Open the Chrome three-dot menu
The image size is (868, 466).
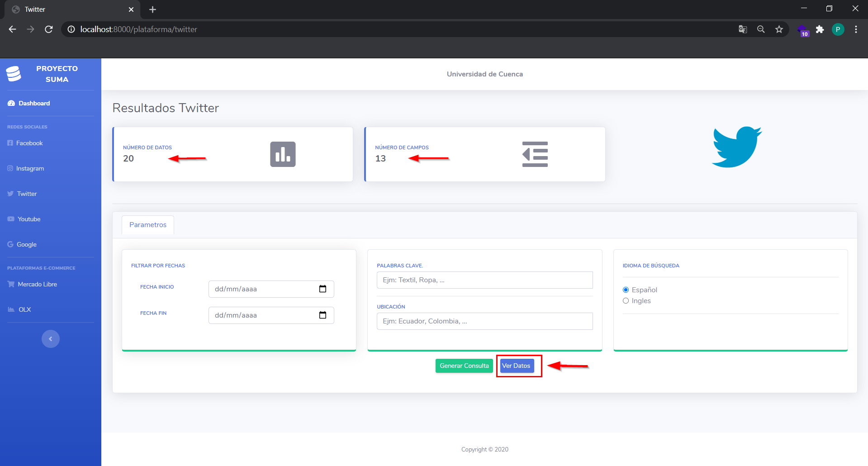[856, 29]
